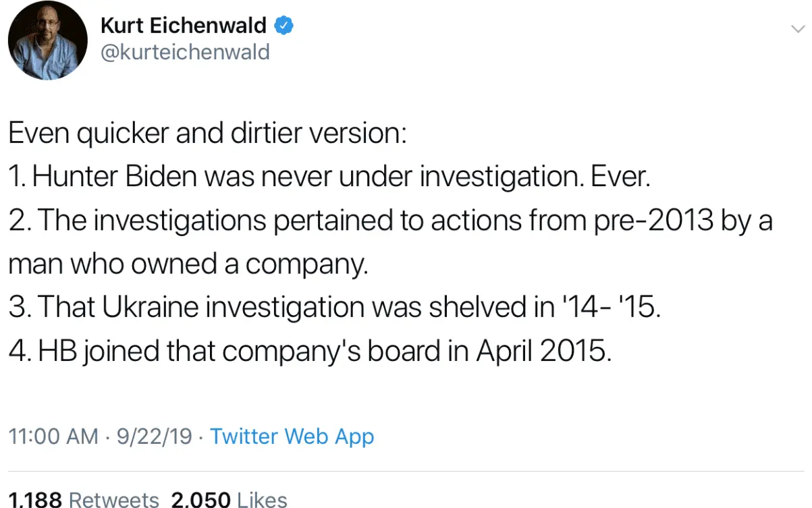Viewport: 812px width, 508px height.
Task: Click the Twitter Web App source link
Action: click(x=292, y=436)
